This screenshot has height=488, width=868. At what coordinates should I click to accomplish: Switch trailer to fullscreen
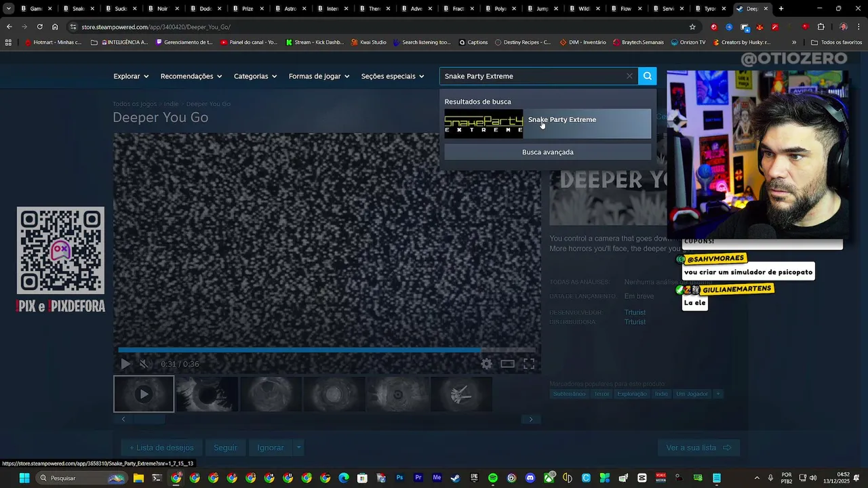coord(529,364)
